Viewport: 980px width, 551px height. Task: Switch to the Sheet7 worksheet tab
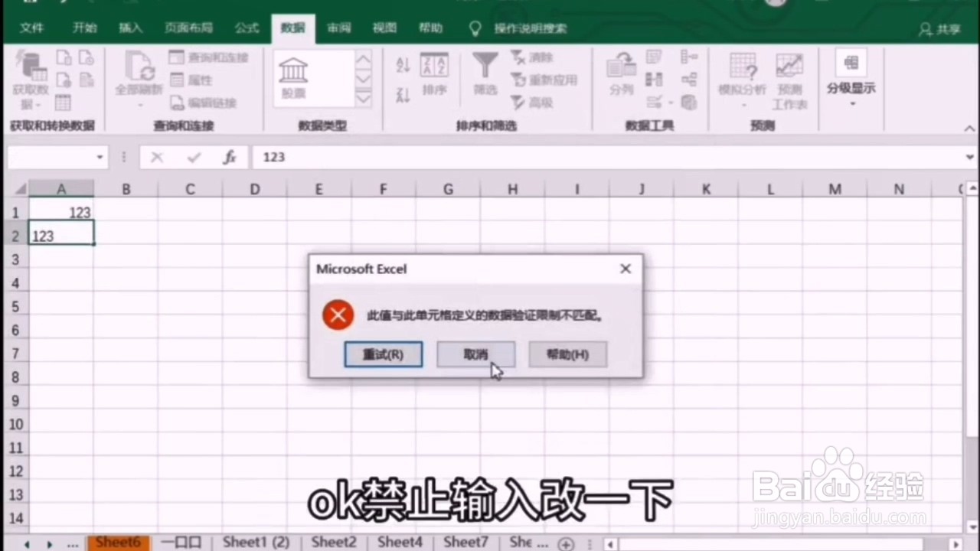tap(465, 542)
